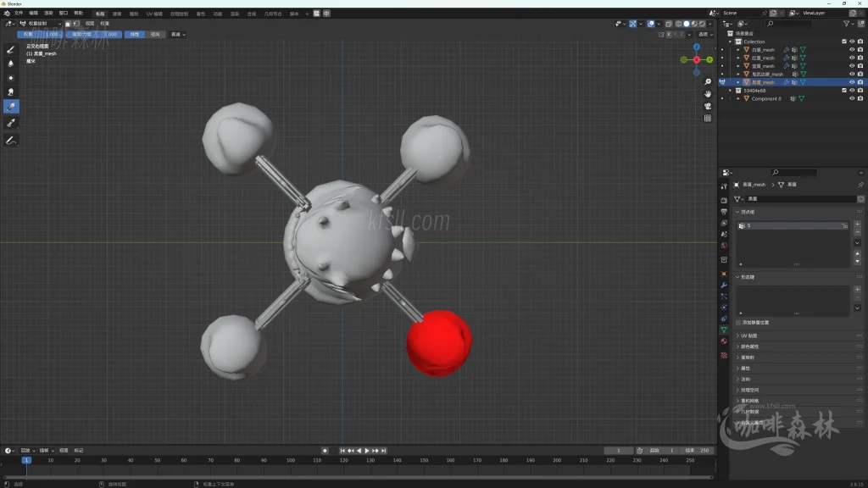Open the Modifiers wrench properties tab
This screenshot has width=868, height=488.
[724, 285]
